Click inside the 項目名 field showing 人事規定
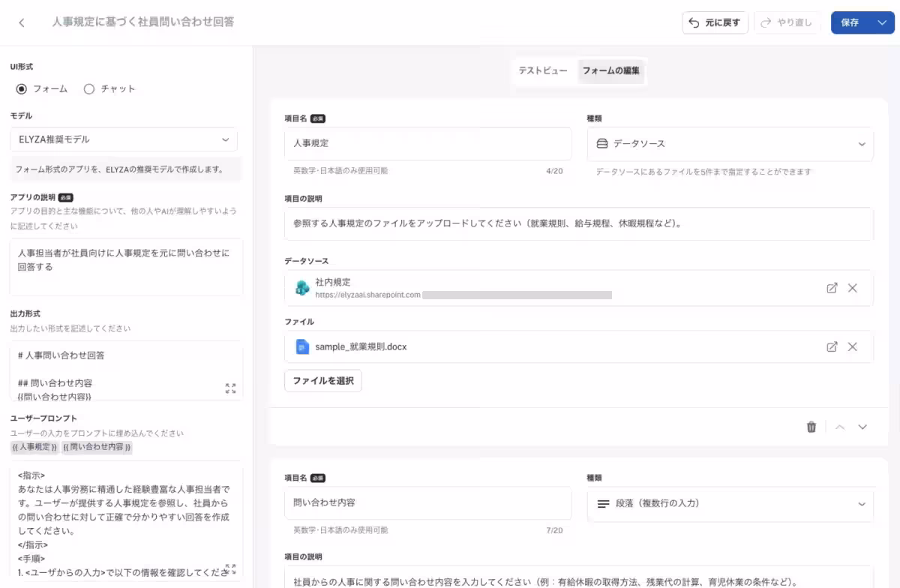The image size is (900, 588). (x=427, y=143)
